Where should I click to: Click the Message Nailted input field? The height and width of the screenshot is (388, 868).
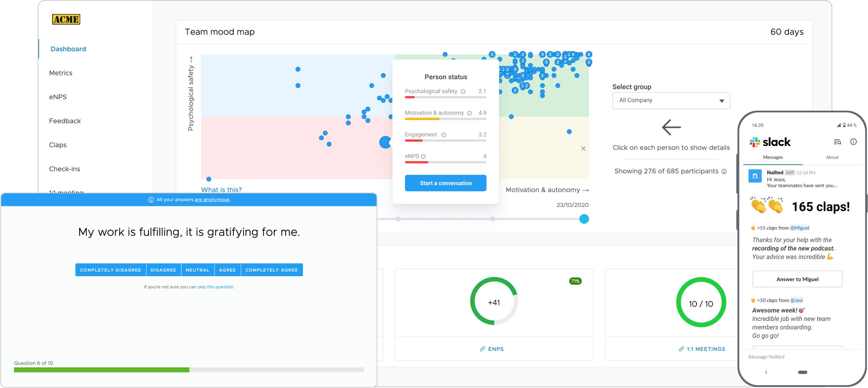(802, 357)
